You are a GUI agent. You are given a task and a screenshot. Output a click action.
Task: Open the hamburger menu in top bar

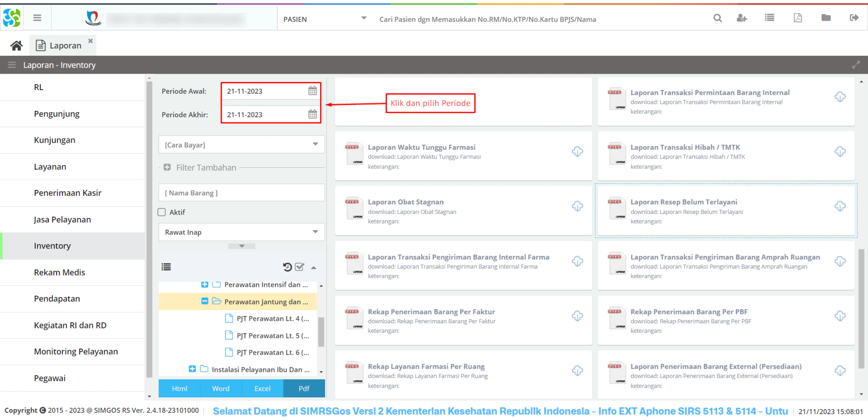(37, 18)
